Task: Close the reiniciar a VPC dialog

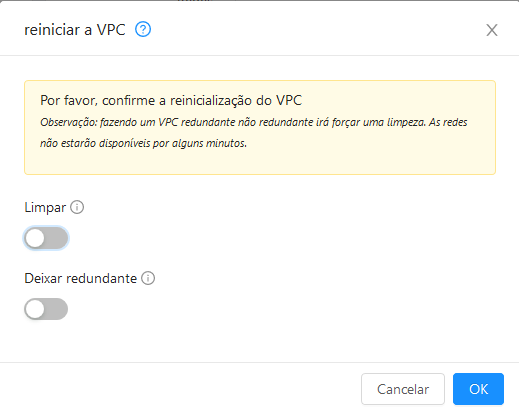Action: click(x=492, y=30)
